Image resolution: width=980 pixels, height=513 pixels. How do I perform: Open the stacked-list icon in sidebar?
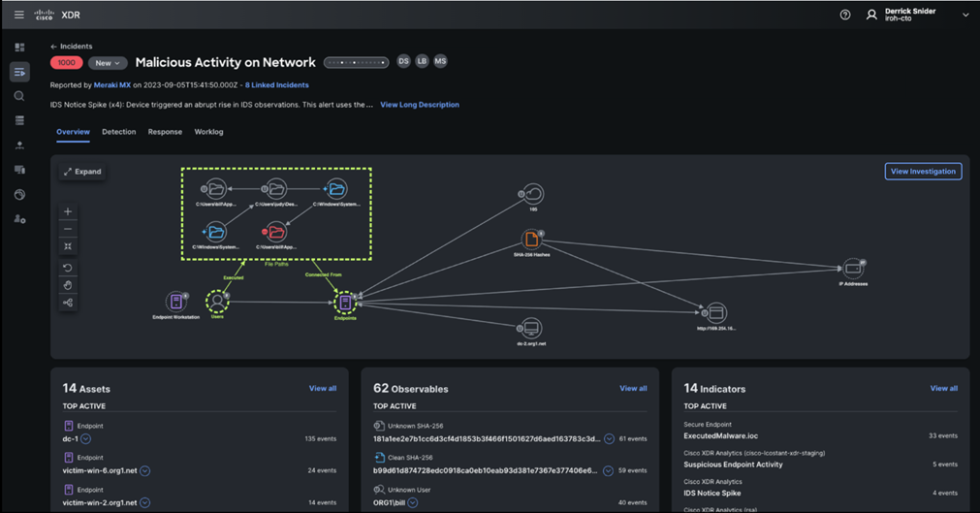point(19,120)
